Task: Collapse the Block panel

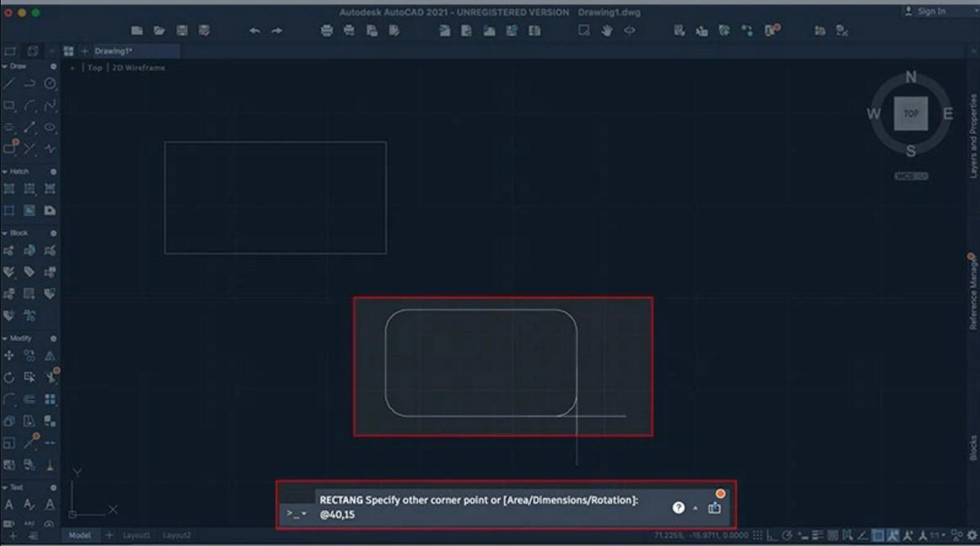Action: pyautogui.click(x=5, y=233)
